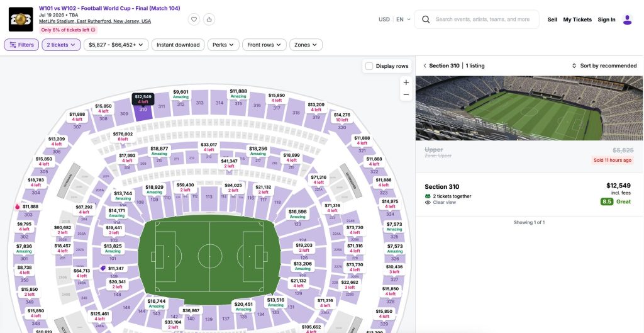Click the Sell link
This screenshot has height=333, width=644.
(x=552, y=20)
